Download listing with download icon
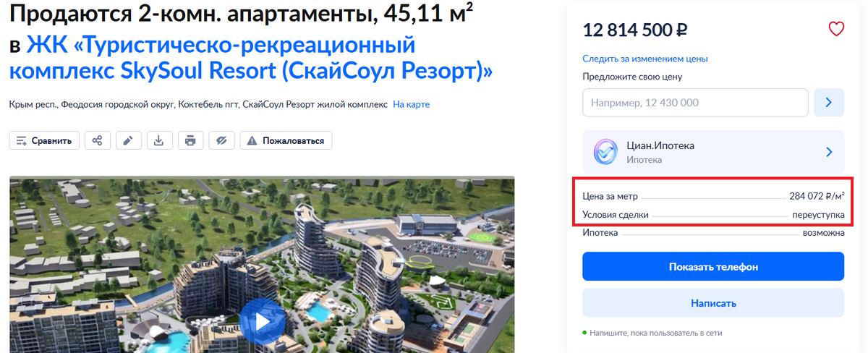The width and height of the screenshot is (868, 353). (x=159, y=140)
